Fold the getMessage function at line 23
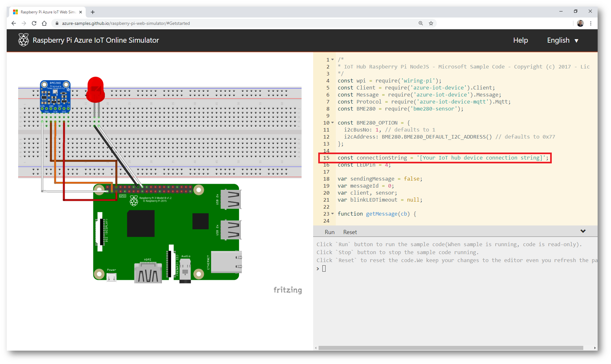Viewport: 611px width, 364px height. click(333, 214)
